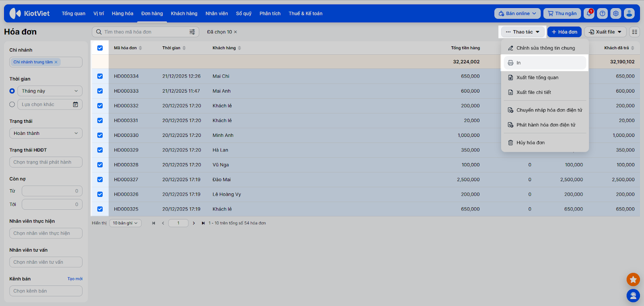
Task: Uncheck invoice HD000334
Action: (x=100, y=76)
